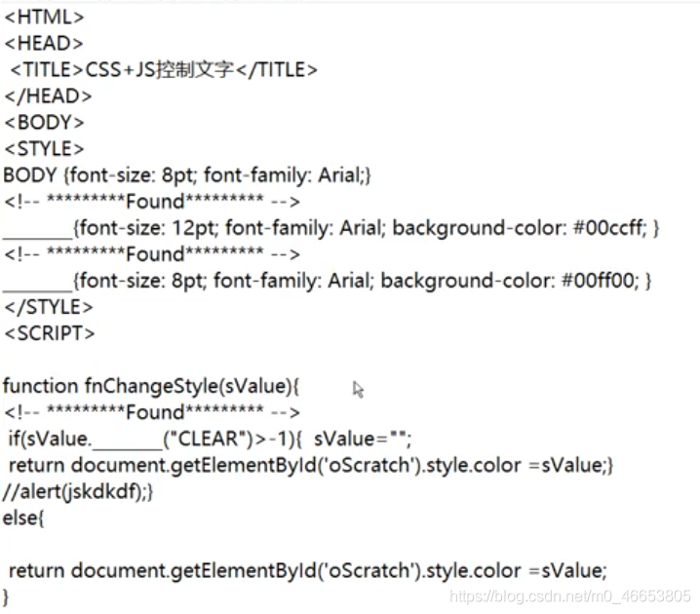Screen dimensions: 700x614
Task: Click the second Found comment line
Action: pos(152,254)
